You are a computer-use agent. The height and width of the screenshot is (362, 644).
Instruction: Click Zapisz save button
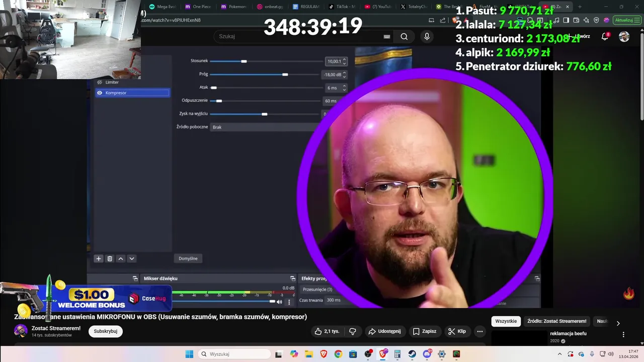click(424, 331)
